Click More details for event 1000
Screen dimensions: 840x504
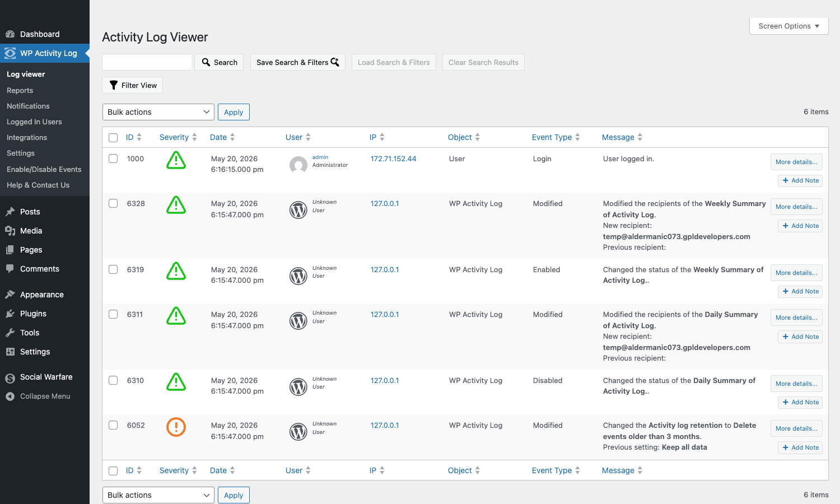(796, 162)
